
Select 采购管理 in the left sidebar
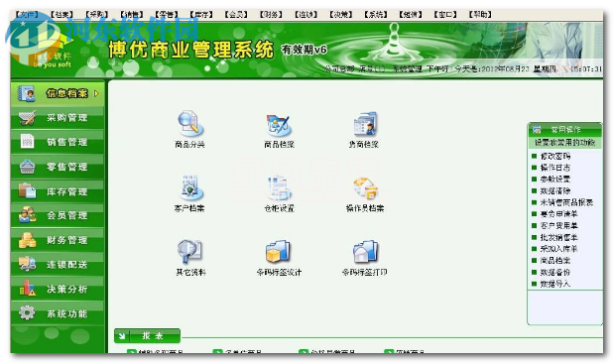point(58,117)
